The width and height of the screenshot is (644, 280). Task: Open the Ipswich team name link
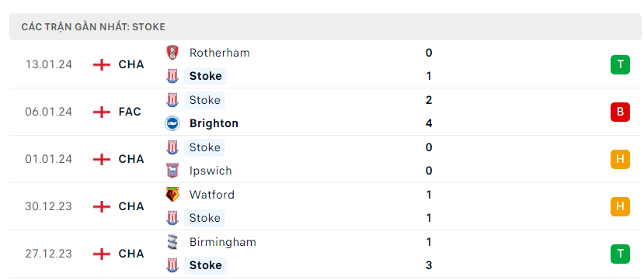[x=211, y=171]
